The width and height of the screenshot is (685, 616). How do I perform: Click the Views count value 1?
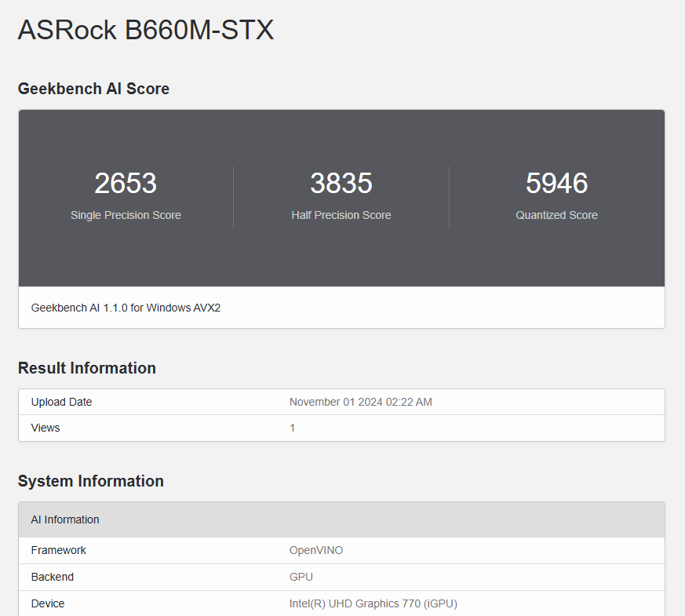[292, 428]
